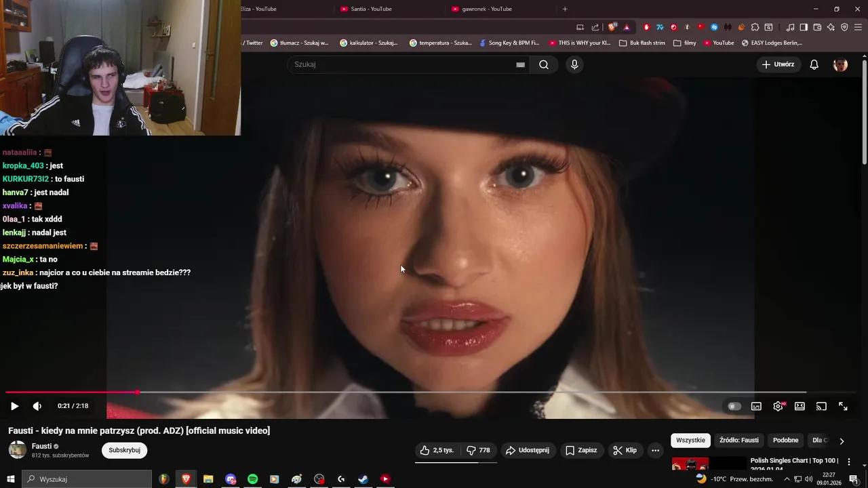The height and width of the screenshot is (488, 868).
Task: Switch to the Eliza - YouTube tab
Action: [285, 9]
